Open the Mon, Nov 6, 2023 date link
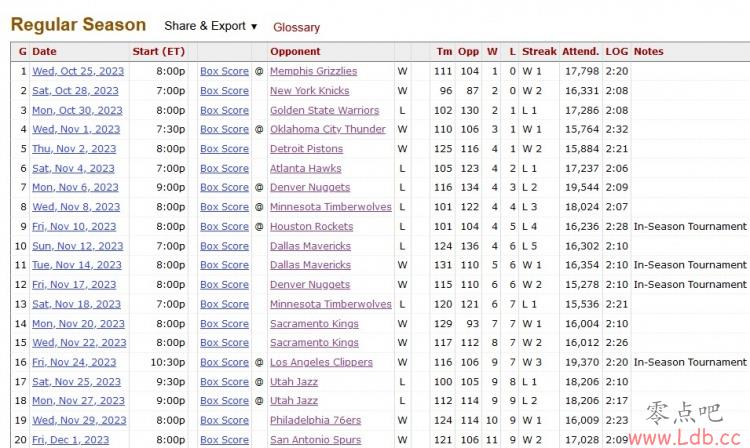 (x=75, y=187)
